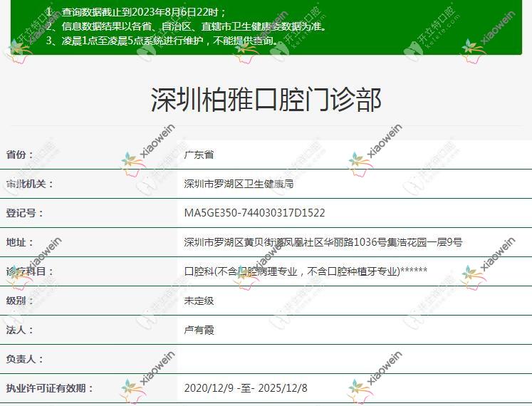
Task: Select the data cutoff notice for 2023年8月6日22时
Action: tap(142, 12)
